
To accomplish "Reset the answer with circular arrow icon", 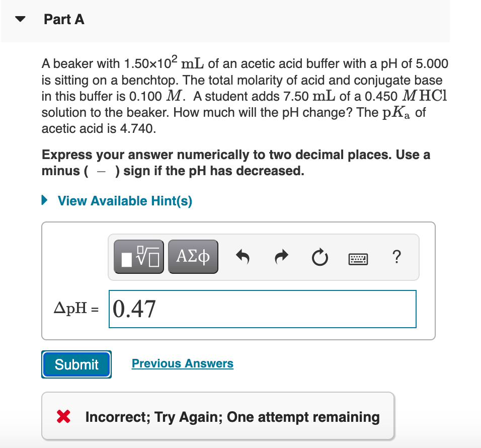I will click(x=320, y=256).
